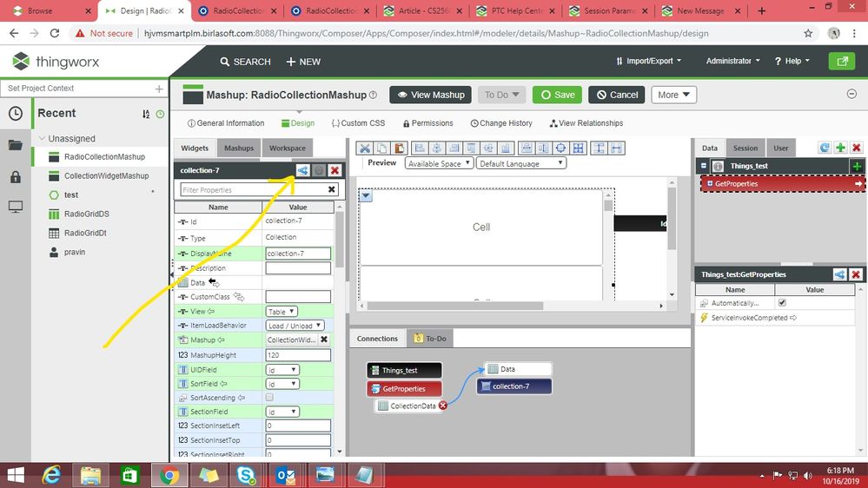Open CollectionWidgetMashup in Recent list

click(x=106, y=176)
